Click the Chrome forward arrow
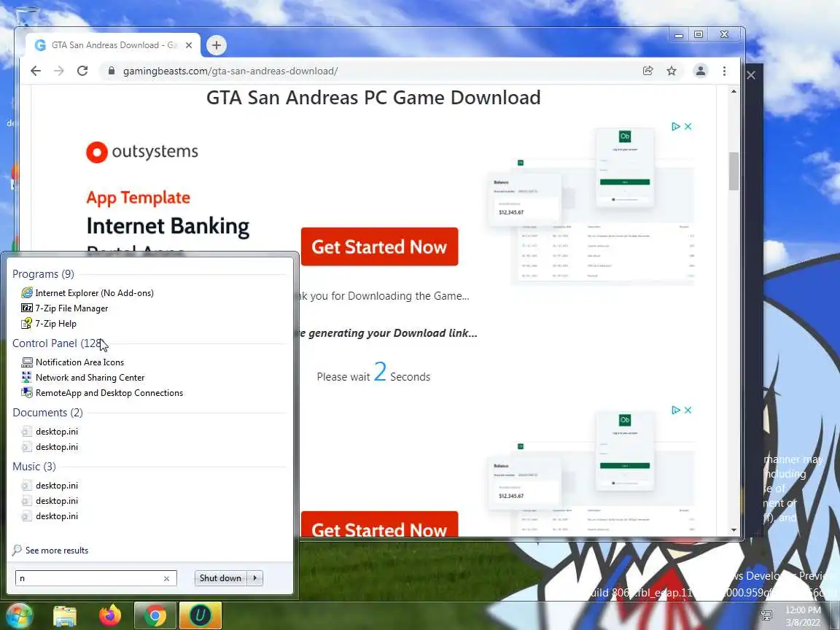The image size is (840, 630). point(59,71)
